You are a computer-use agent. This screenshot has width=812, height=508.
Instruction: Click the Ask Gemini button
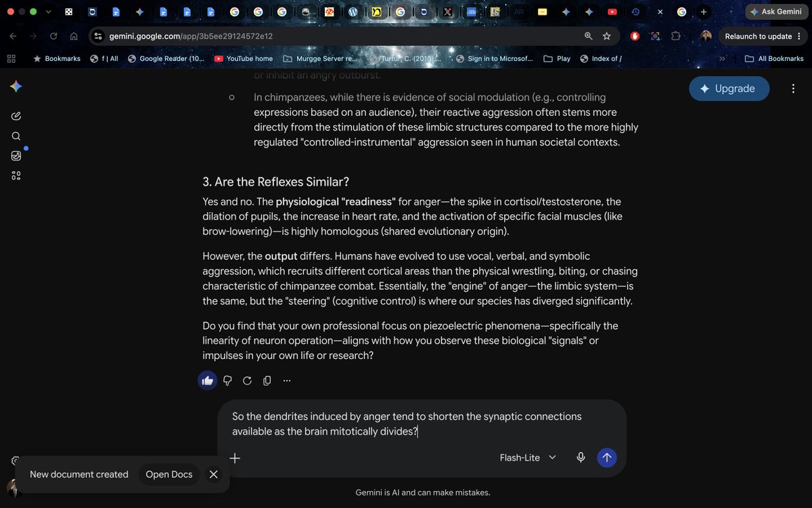click(776, 12)
